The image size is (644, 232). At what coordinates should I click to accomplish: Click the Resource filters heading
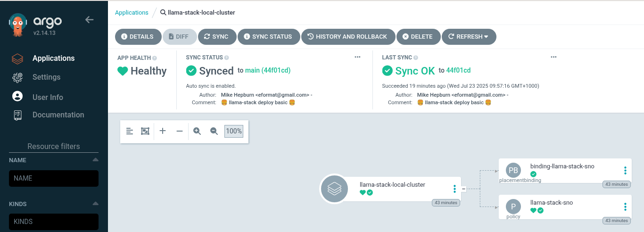coord(54,147)
